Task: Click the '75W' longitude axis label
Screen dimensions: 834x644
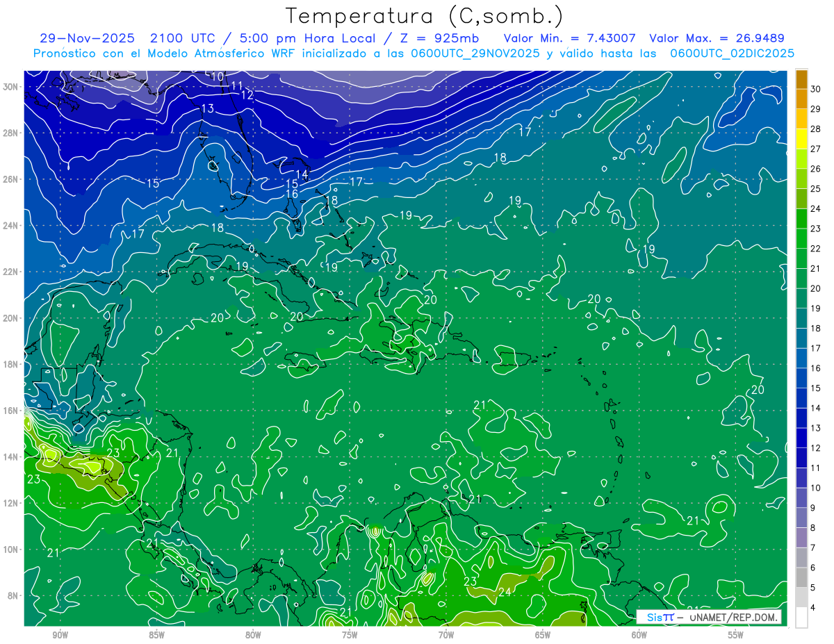Action: point(350,635)
